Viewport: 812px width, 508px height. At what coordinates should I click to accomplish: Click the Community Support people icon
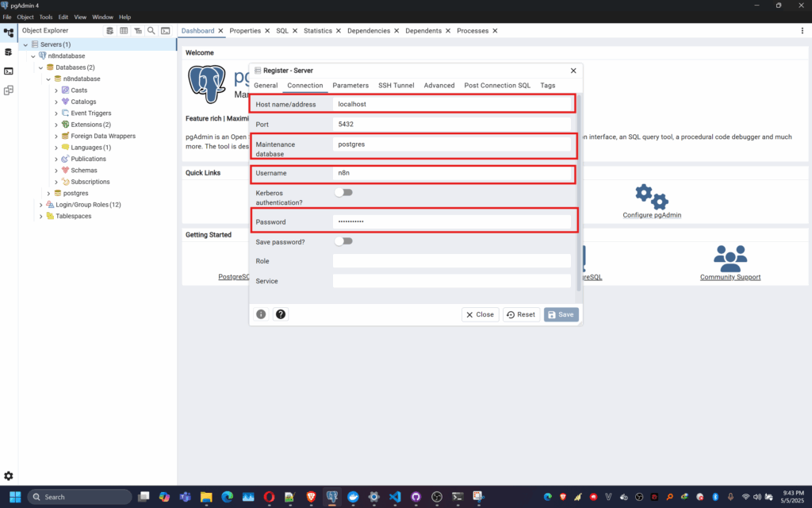pyautogui.click(x=730, y=258)
